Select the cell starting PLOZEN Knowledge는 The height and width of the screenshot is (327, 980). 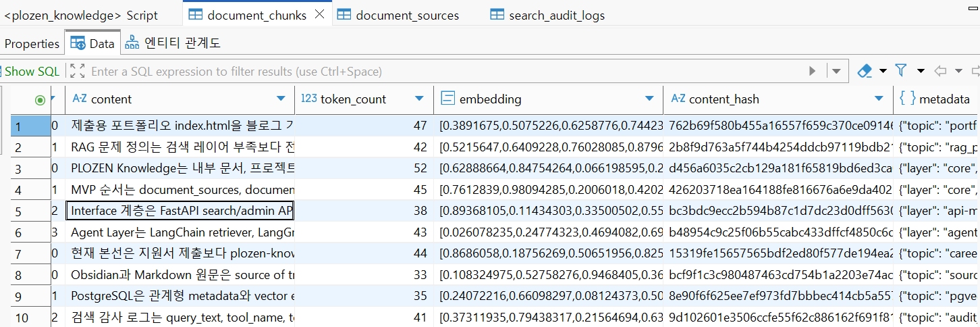coord(180,168)
